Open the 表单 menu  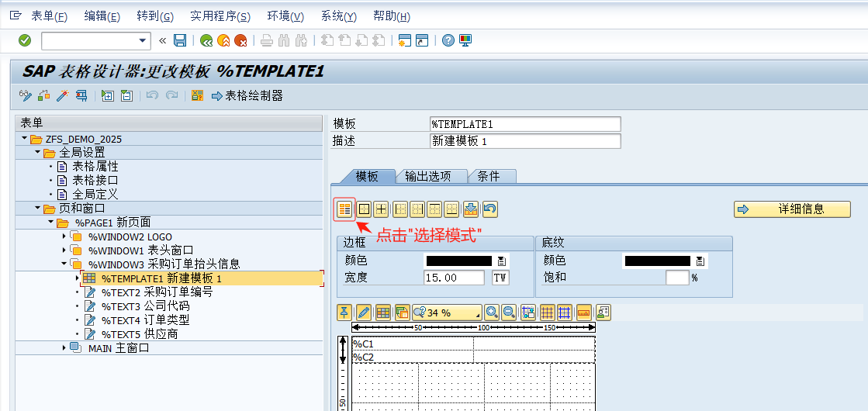tap(49, 16)
